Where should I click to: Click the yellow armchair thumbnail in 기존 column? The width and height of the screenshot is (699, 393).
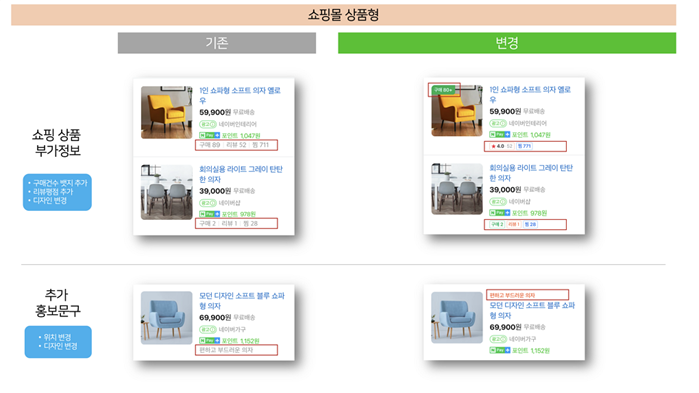click(167, 112)
